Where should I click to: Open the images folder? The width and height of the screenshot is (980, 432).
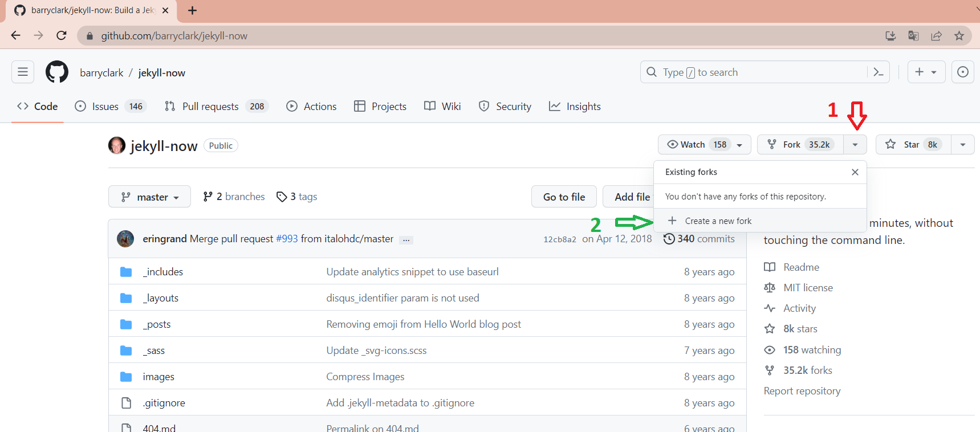(x=158, y=377)
